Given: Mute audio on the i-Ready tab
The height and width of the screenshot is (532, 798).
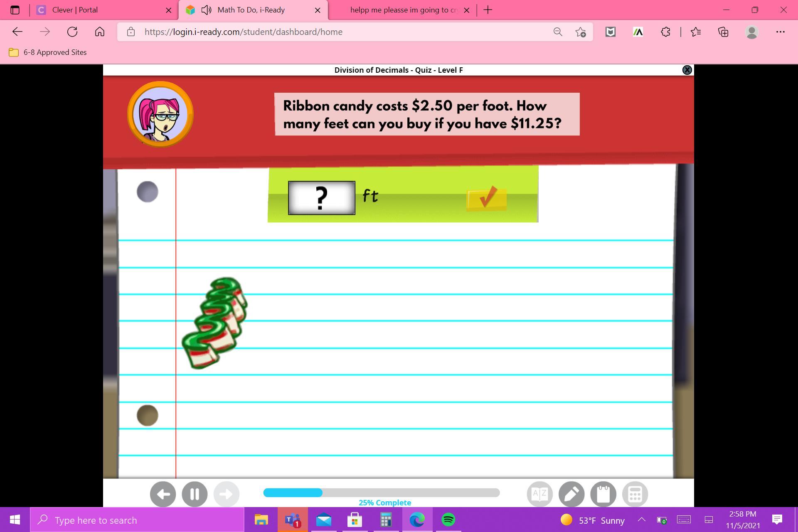Looking at the screenshot, I should (207, 10).
